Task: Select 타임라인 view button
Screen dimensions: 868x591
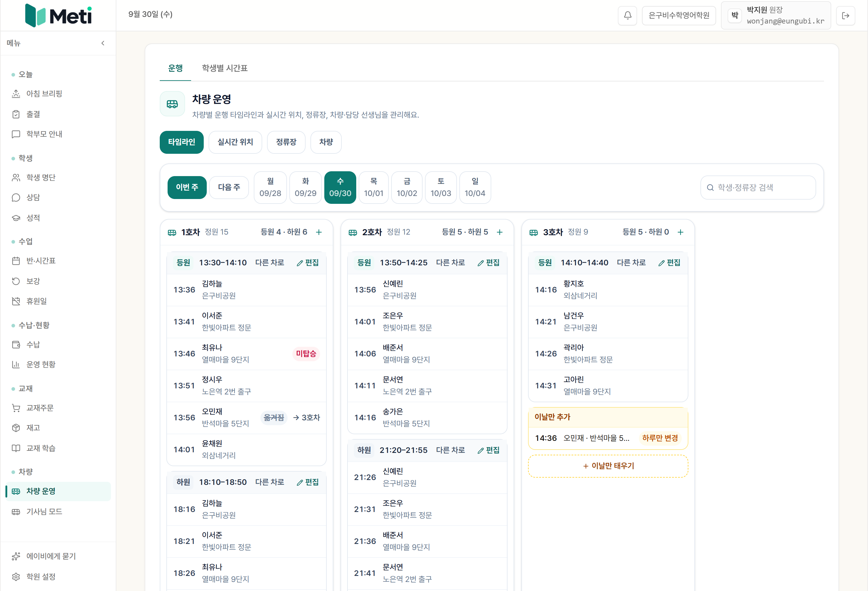Action: pos(181,142)
